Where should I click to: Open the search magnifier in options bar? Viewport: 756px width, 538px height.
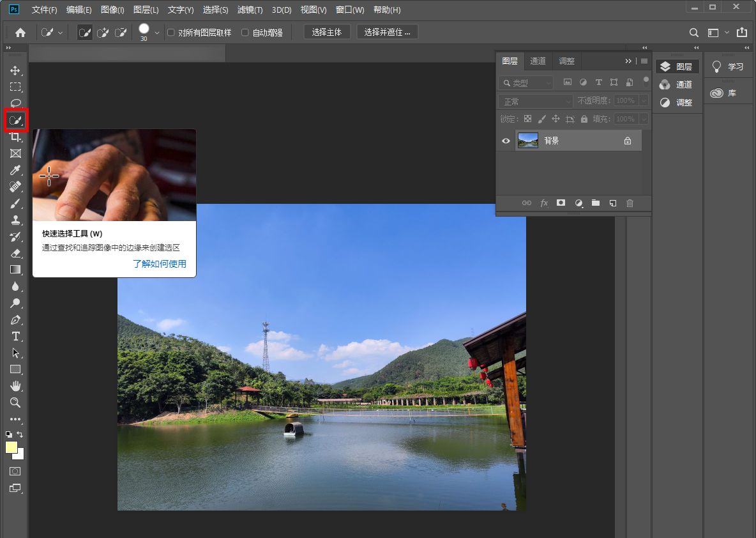[x=694, y=33]
